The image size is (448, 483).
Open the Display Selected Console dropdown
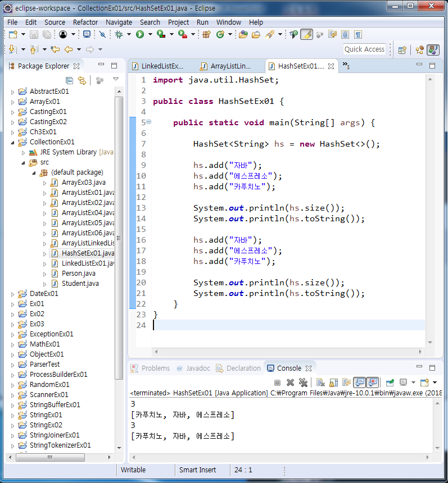point(413,382)
